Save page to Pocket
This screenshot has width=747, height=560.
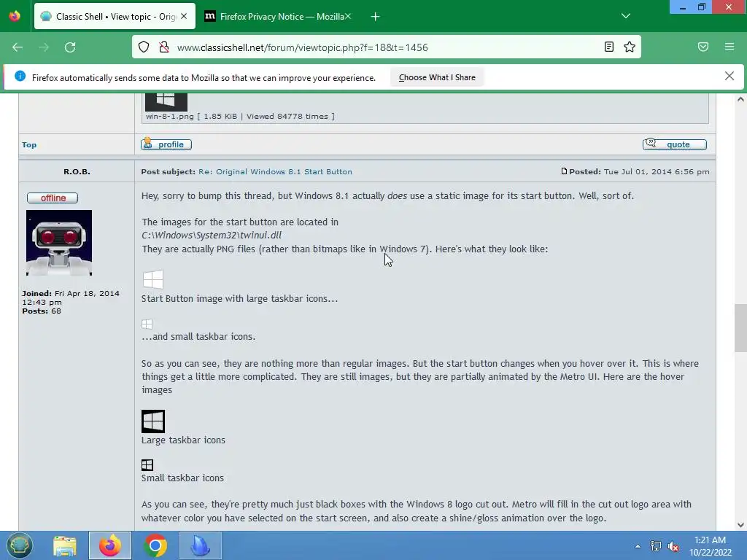click(703, 47)
